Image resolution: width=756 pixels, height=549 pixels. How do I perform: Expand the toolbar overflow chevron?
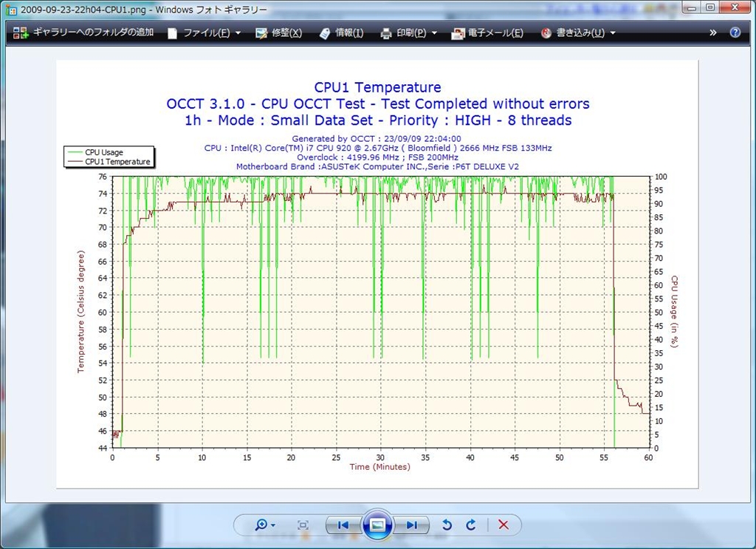(x=713, y=33)
